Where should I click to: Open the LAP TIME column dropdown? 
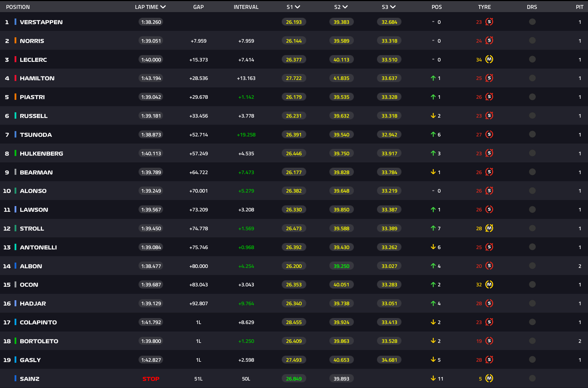(x=163, y=7)
